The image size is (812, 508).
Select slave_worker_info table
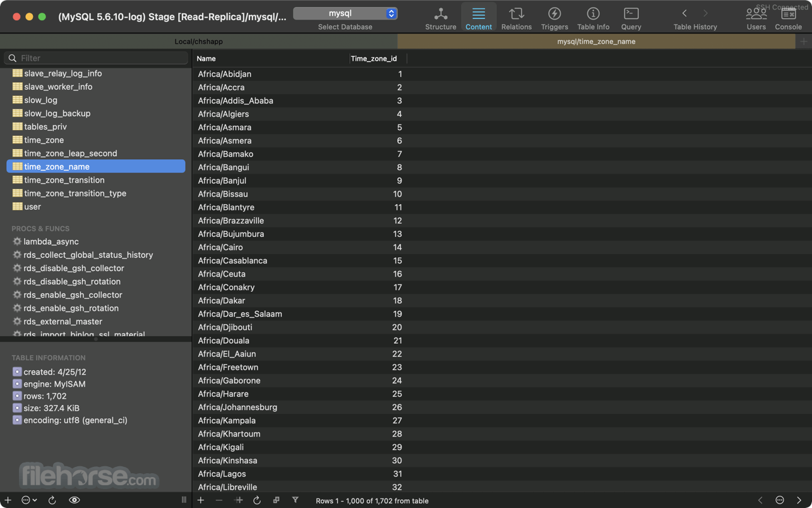coord(96,87)
